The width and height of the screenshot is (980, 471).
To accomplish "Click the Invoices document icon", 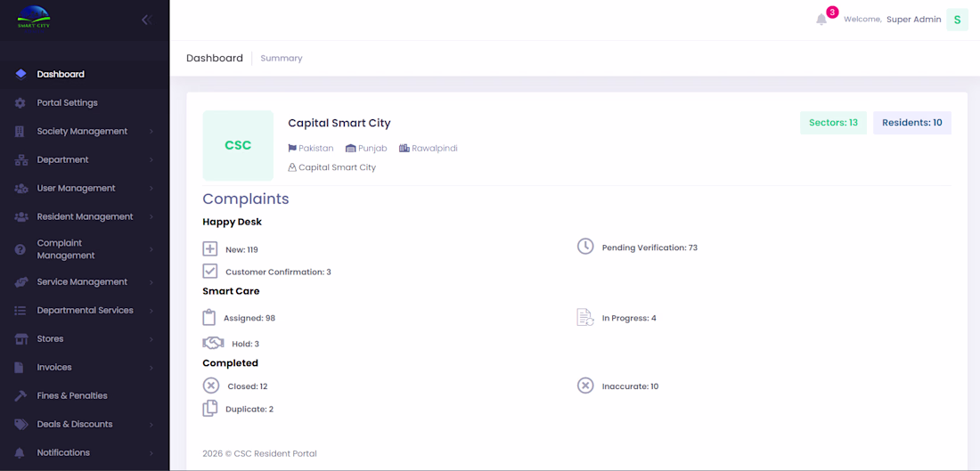I will 20,368.
